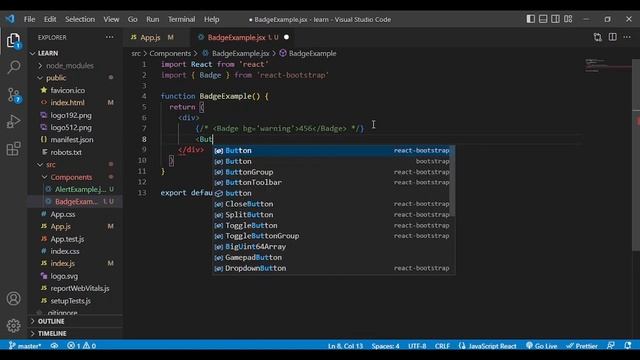
Task: Open the Edit menu
Action: click(50, 19)
